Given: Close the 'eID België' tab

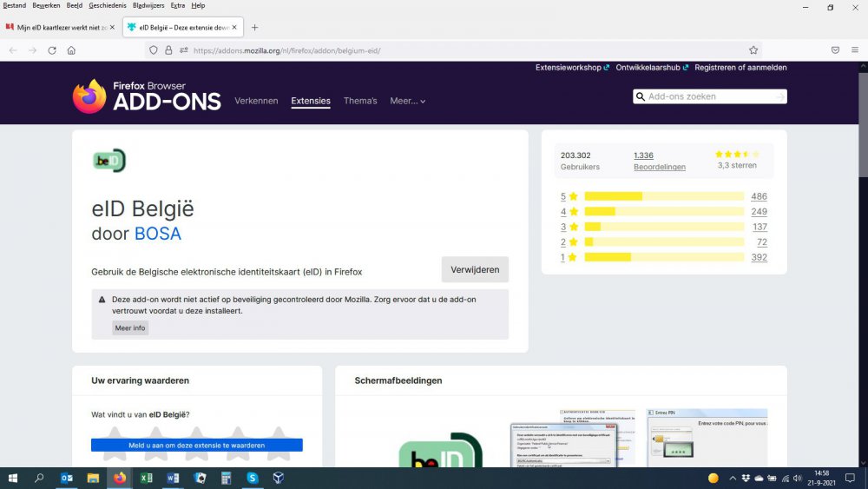Looking at the screenshot, I should [x=234, y=27].
